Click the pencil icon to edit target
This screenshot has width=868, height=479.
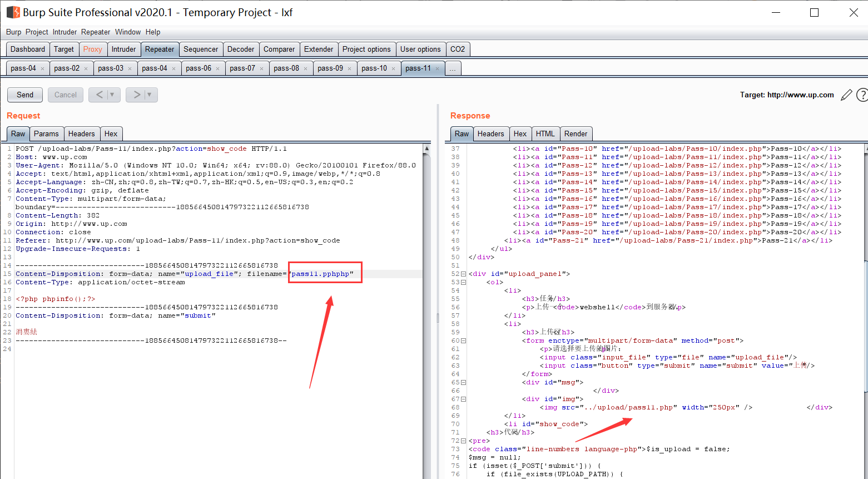click(846, 95)
